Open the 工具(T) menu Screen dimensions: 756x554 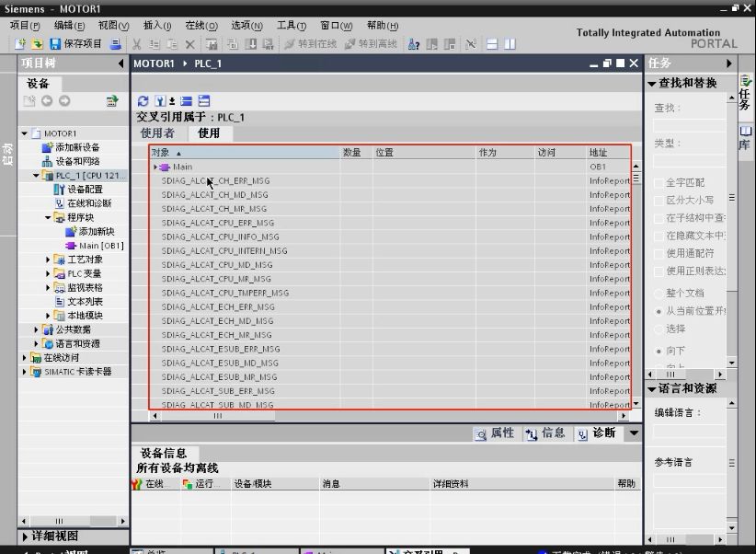coord(292,25)
